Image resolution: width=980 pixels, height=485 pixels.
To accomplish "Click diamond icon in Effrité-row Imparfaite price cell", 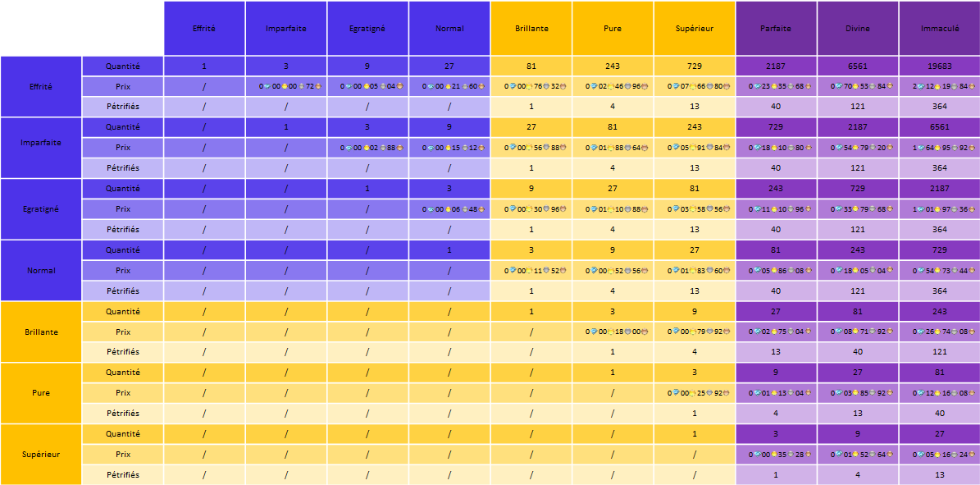I will (x=267, y=86).
